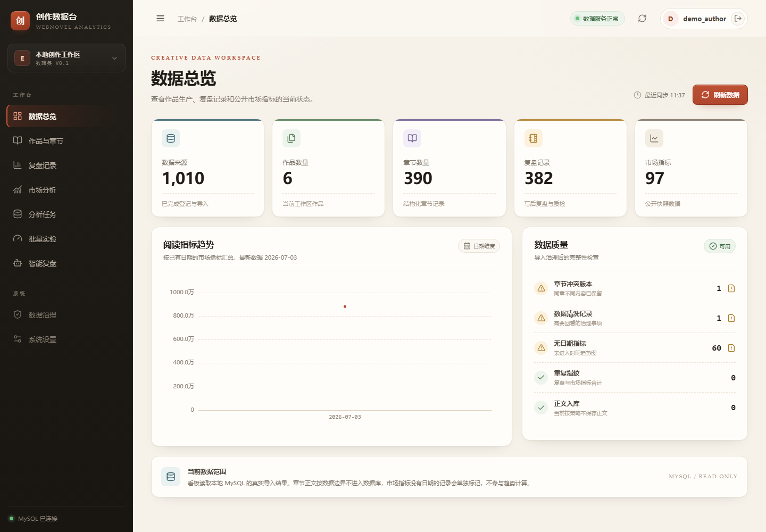Click the MySQL 已连接 status indicator
The width and height of the screenshot is (766, 532).
tap(33, 519)
